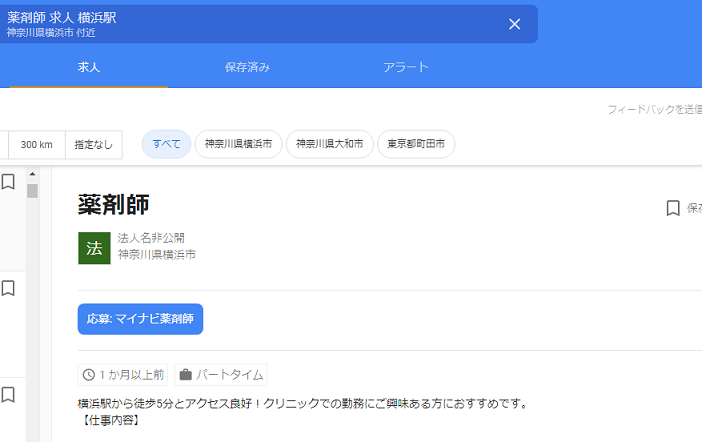Click 法人名非公開 company name
The width and height of the screenshot is (702, 442).
151,238
